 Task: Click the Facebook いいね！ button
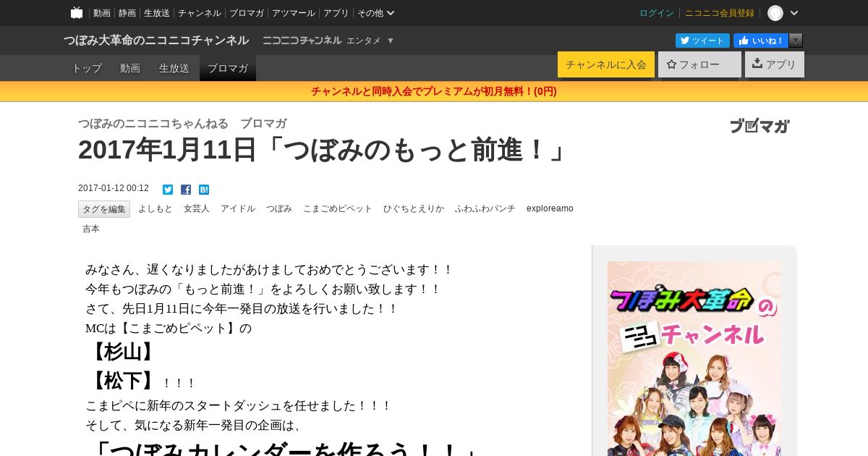tap(761, 41)
